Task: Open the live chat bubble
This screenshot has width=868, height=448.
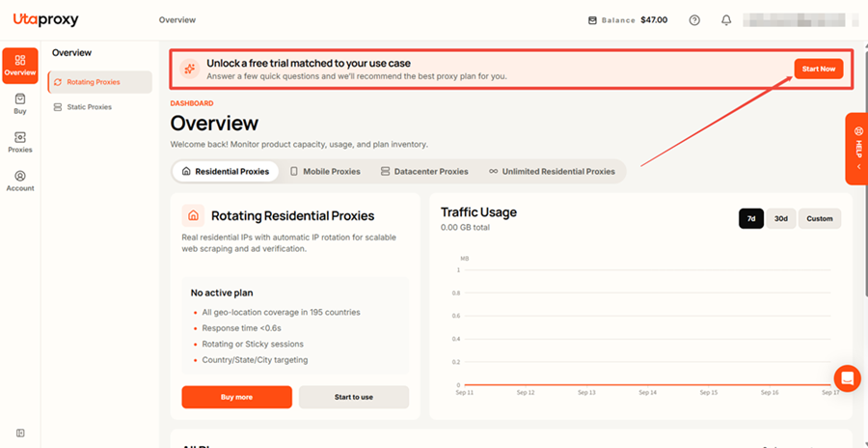Action: [848, 378]
